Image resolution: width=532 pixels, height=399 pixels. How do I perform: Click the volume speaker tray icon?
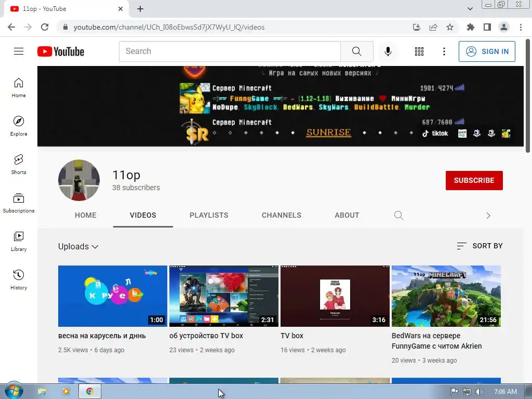[479, 392]
